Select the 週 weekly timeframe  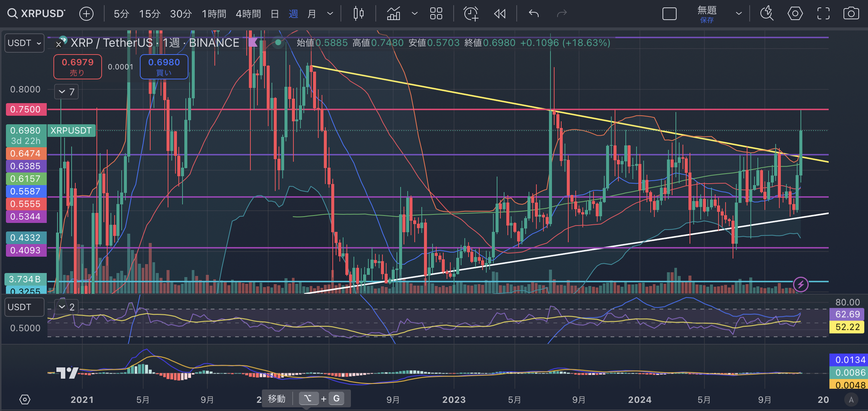tap(293, 14)
